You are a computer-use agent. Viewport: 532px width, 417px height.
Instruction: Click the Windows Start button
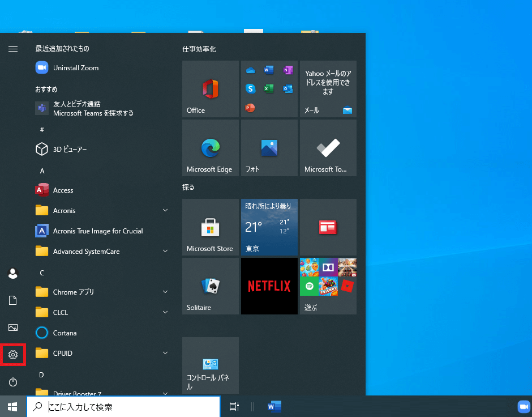13,406
